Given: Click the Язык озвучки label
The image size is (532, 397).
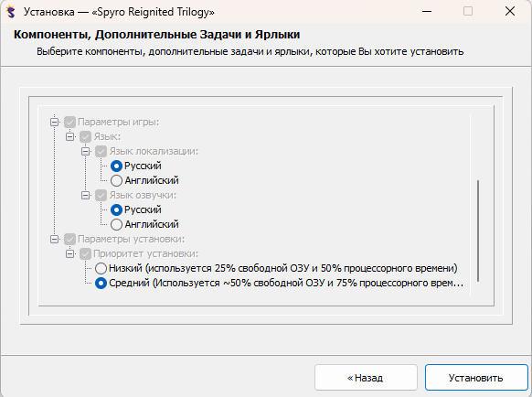Looking at the screenshot, I should pyautogui.click(x=143, y=195).
